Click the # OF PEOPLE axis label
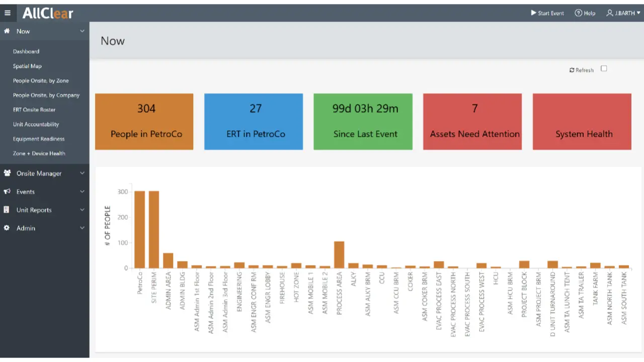This screenshot has width=644, height=362. tap(108, 226)
